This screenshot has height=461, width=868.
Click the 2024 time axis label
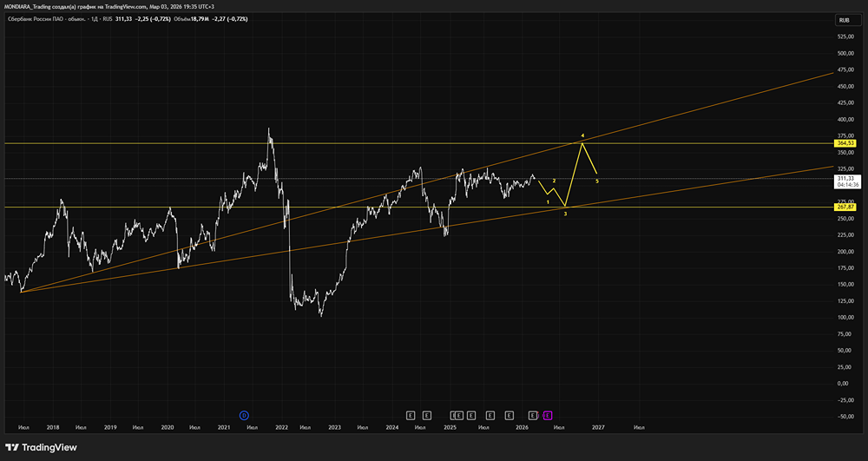tap(392, 427)
